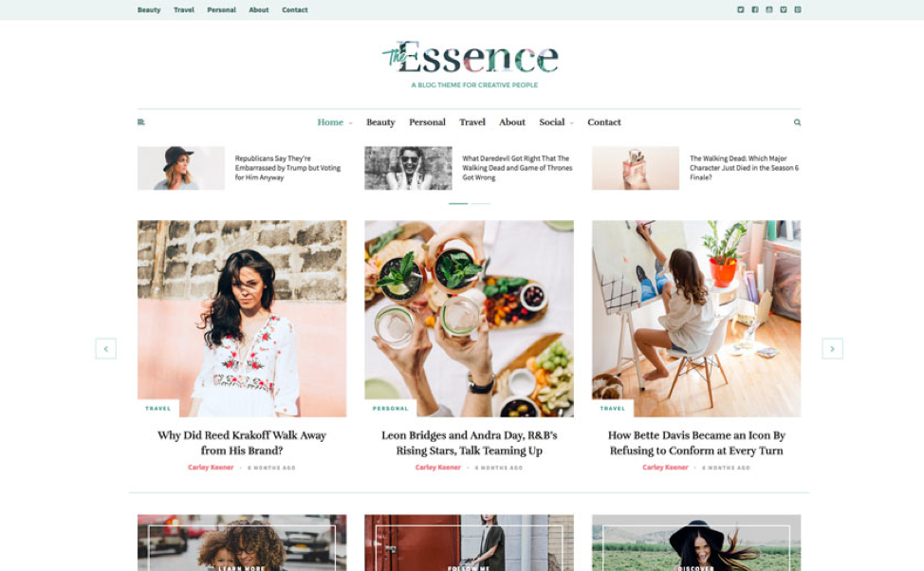This screenshot has width=924, height=571.
Task: Show next slide with right arrow
Action: click(x=832, y=349)
